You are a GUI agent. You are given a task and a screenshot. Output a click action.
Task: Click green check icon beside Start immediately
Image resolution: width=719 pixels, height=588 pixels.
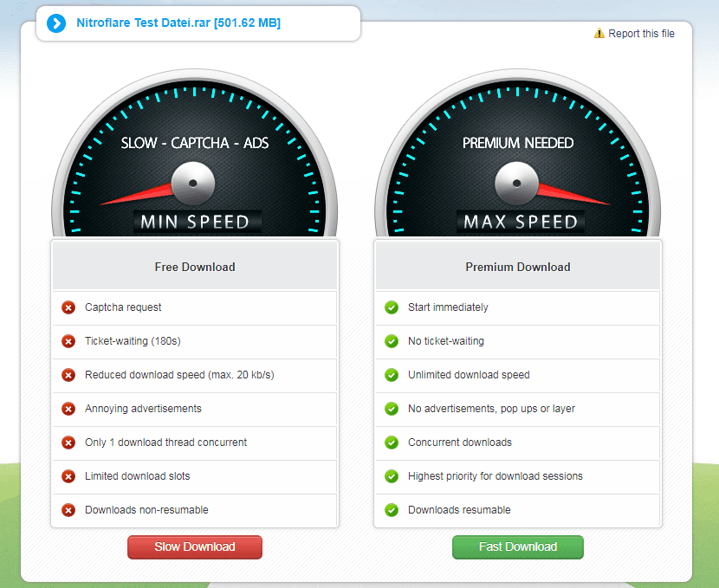(x=392, y=307)
